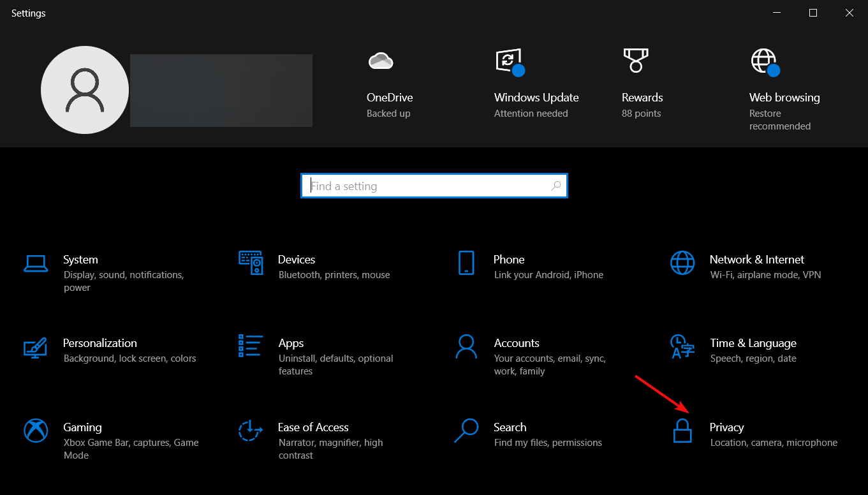Open the Privacy padlock icon
Viewport: 868px width, 495px height.
tap(682, 431)
